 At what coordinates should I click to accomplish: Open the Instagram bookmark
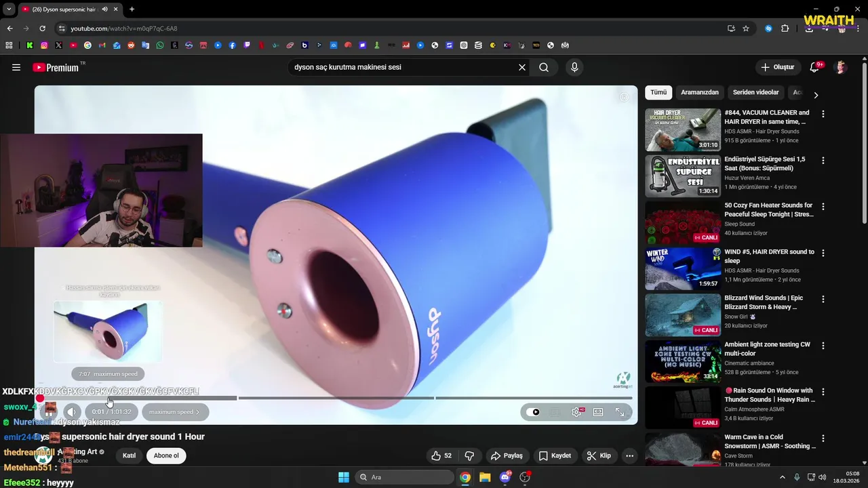44,45
